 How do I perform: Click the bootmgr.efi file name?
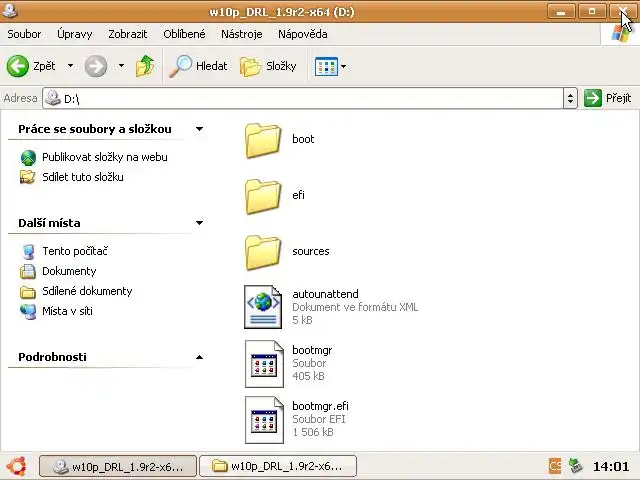(320, 406)
